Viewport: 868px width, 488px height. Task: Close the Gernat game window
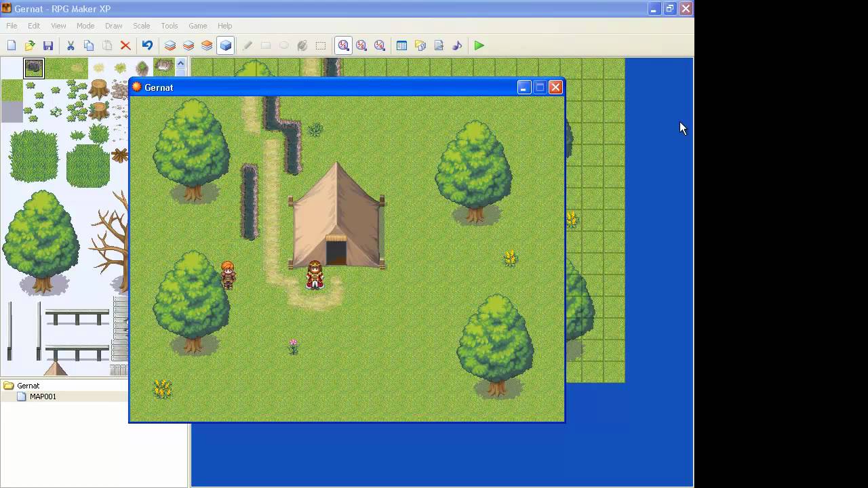point(555,87)
